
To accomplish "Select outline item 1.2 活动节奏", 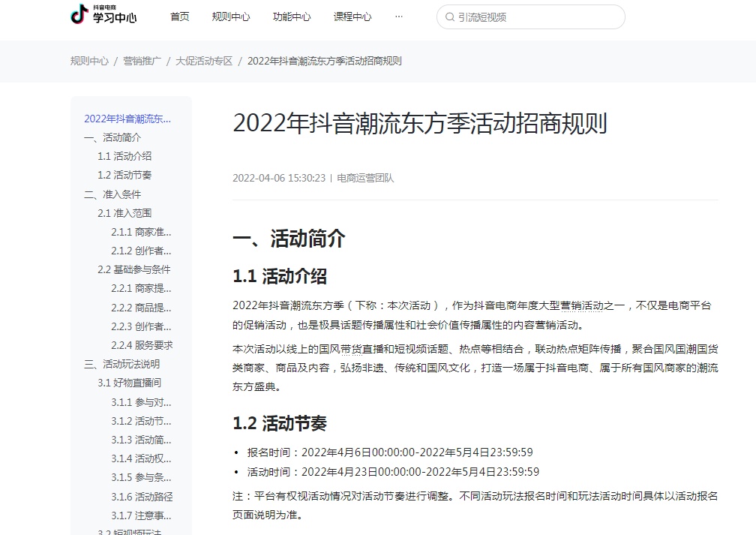I will [x=124, y=175].
